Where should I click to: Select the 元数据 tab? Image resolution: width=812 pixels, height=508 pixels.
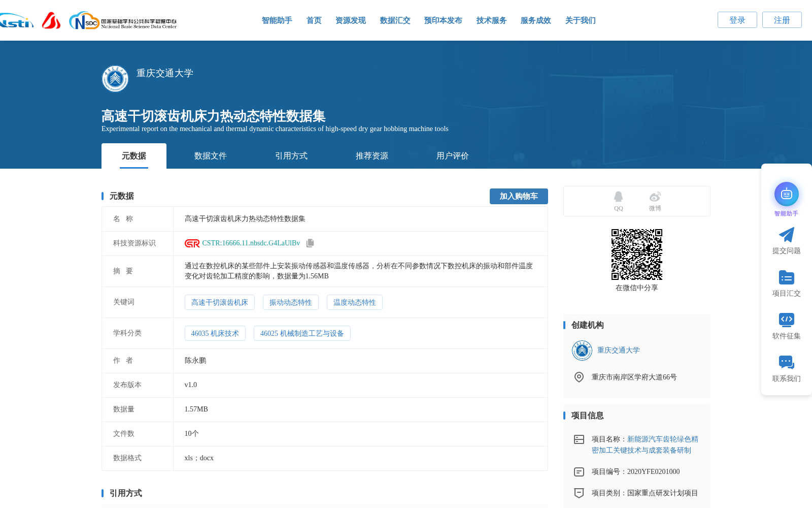134,156
